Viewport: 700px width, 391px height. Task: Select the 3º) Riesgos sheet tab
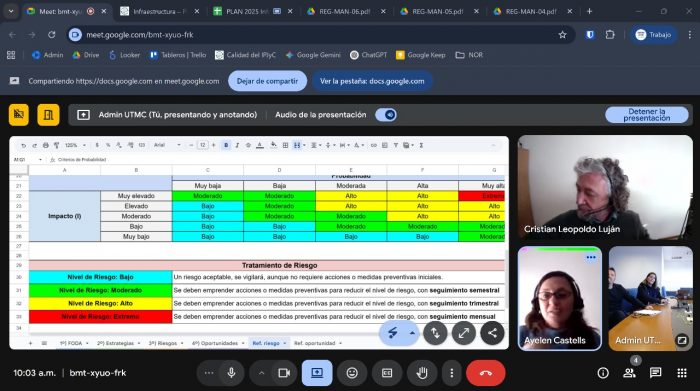point(166,343)
